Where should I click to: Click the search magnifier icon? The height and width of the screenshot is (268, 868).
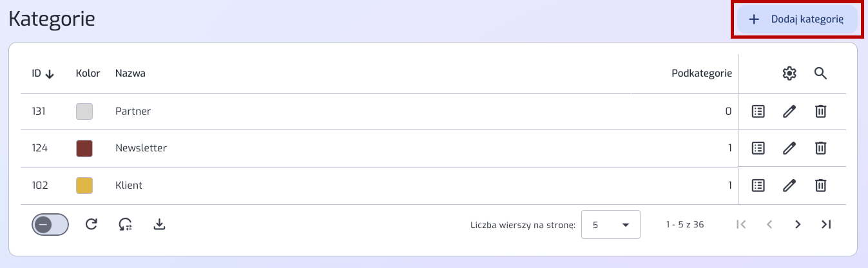tap(820, 73)
